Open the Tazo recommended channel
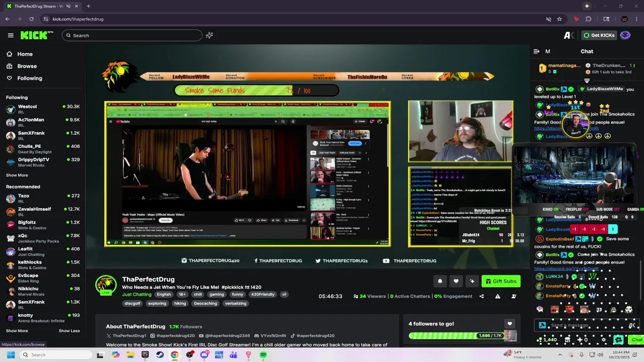 43,199
